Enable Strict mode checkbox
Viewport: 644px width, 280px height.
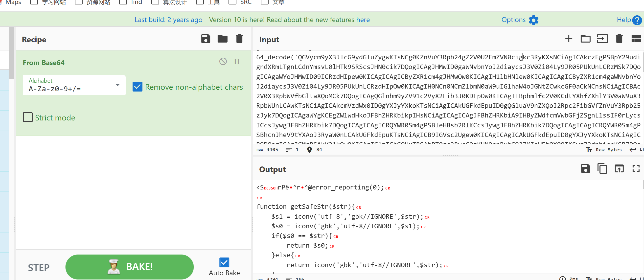point(28,117)
